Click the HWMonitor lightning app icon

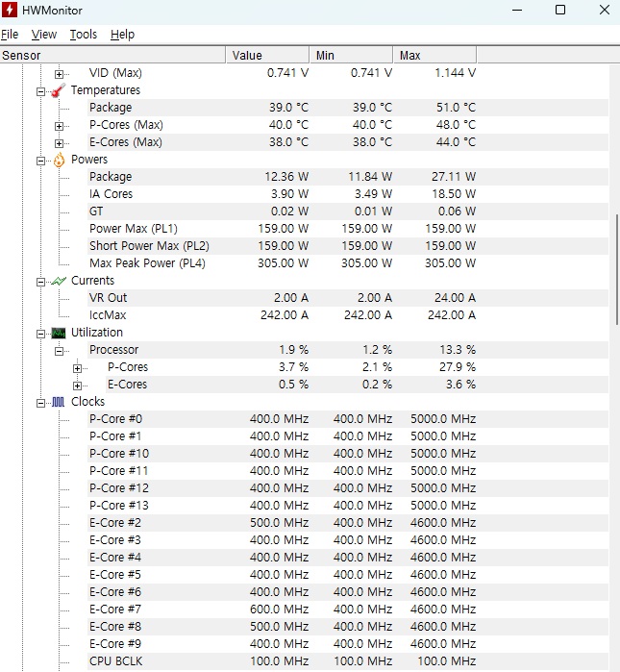pos(9,10)
